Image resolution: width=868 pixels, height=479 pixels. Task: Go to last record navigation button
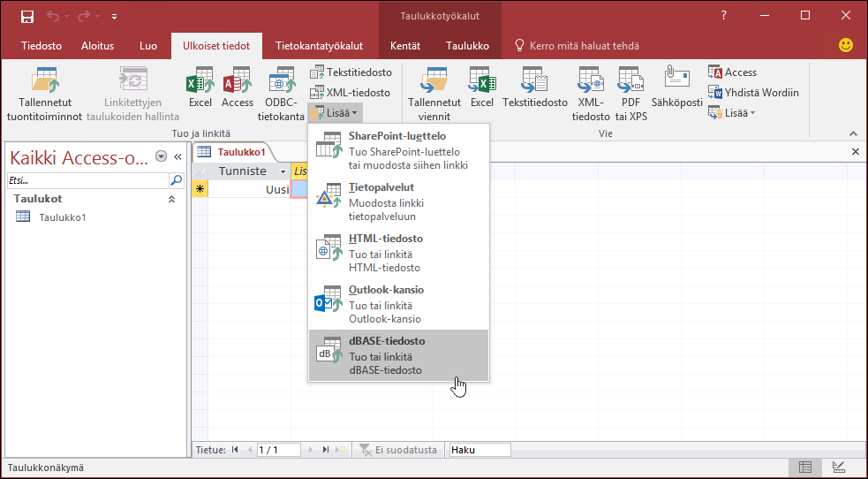(326, 450)
